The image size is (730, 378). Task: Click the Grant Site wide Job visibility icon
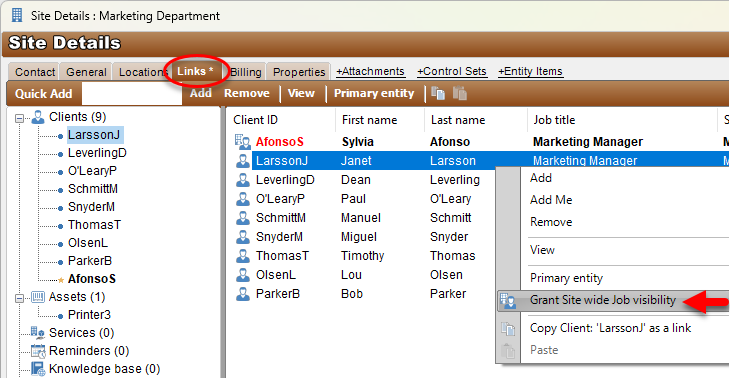[x=508, y=301]
